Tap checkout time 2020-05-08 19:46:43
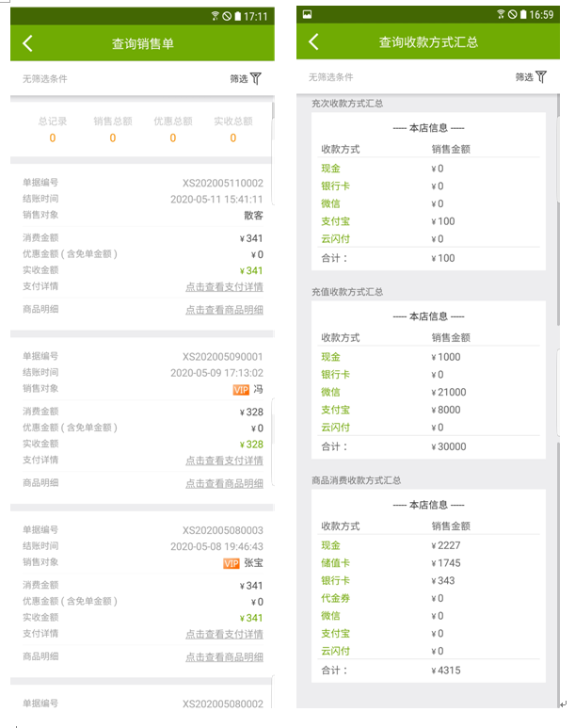Viewport: 575px width, 728px height. tap(216, 546)
